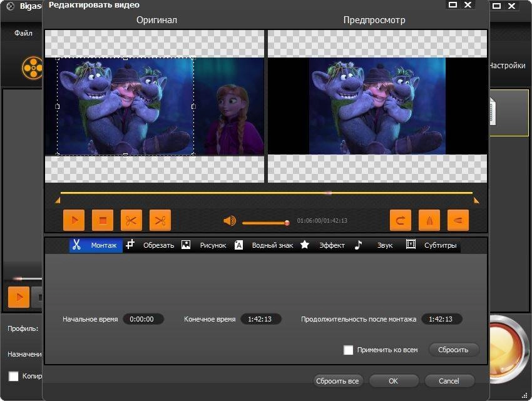Click the timeline start trim marker
Screen dimensions: 532x401
point(58,201)
